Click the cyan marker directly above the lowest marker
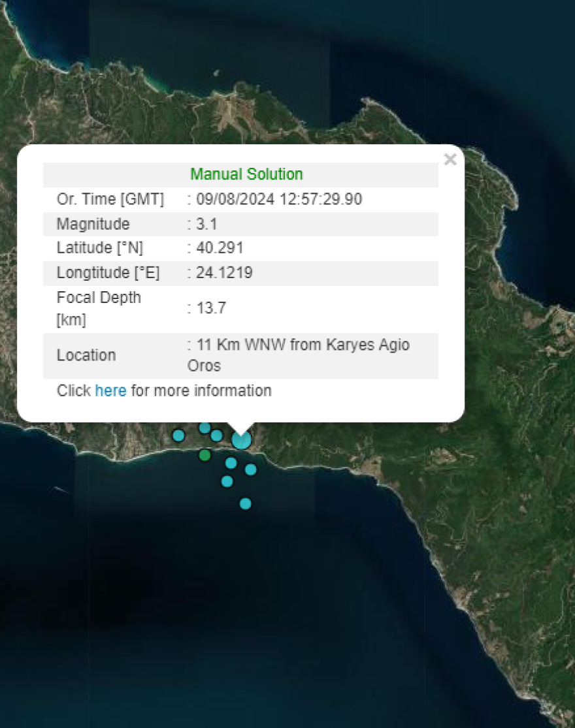 pyautogui.click(x=227, y=481)
